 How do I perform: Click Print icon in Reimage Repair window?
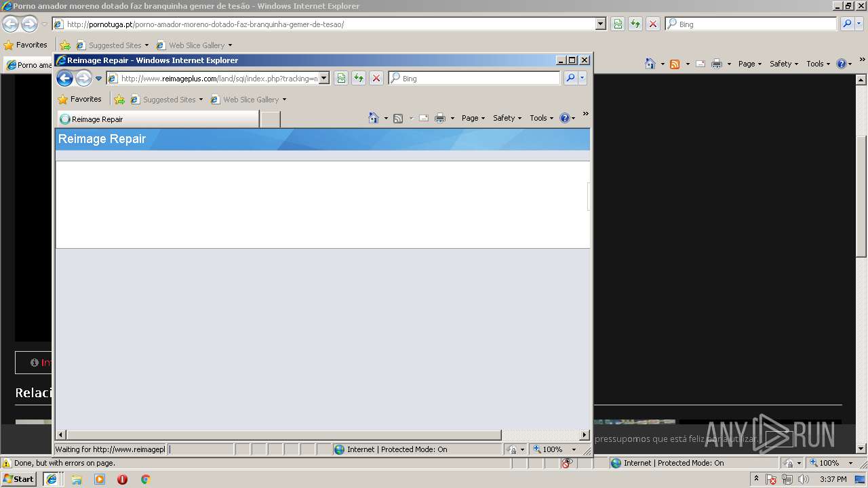440,118
